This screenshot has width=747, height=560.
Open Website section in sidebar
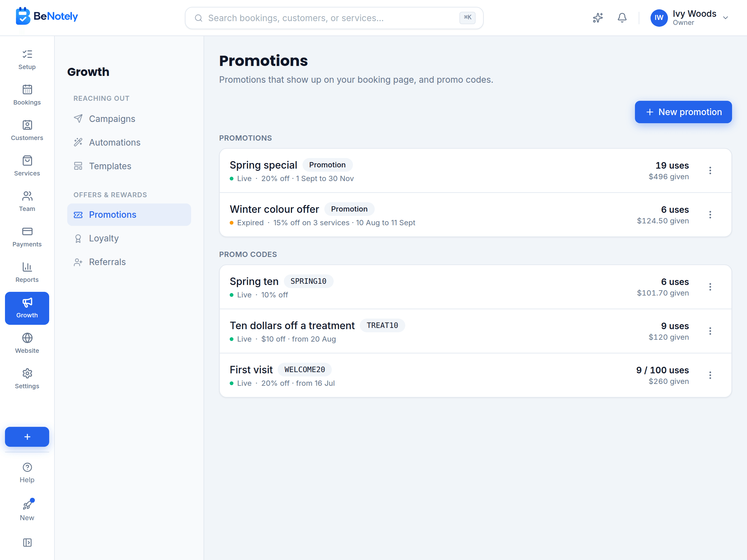tap(27, 343)
